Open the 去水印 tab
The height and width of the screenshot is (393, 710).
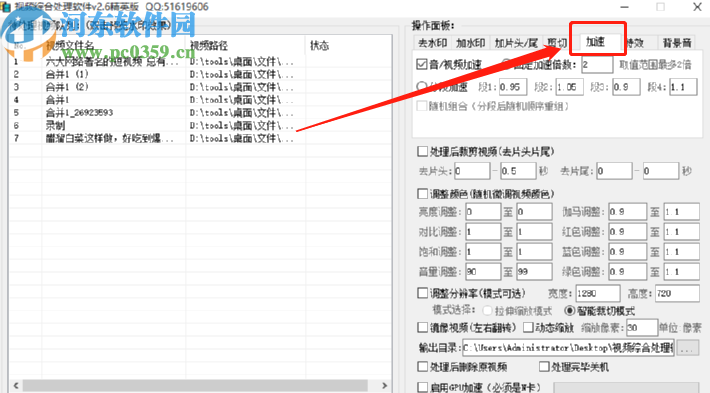pyautogui.click(x=432, y=43)
